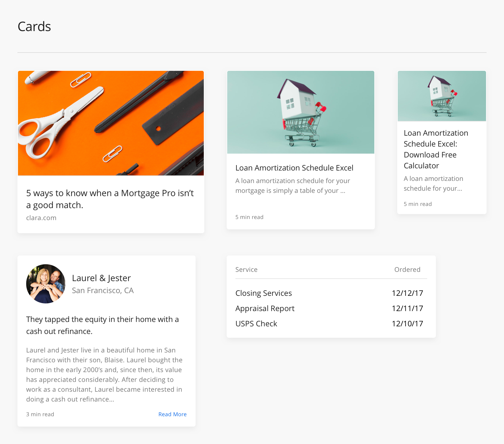Open the scissors and stationery article image

pos(111,123)
